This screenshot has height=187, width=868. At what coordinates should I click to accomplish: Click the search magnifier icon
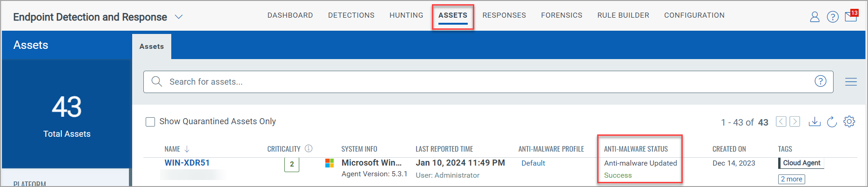pyautogui.click(x=157, y=81)
